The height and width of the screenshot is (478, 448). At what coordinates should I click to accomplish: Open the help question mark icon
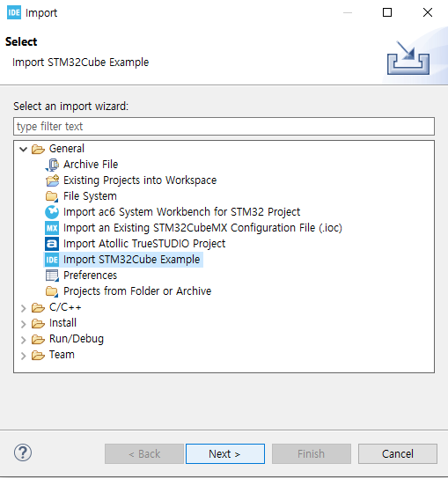[23, 453]
